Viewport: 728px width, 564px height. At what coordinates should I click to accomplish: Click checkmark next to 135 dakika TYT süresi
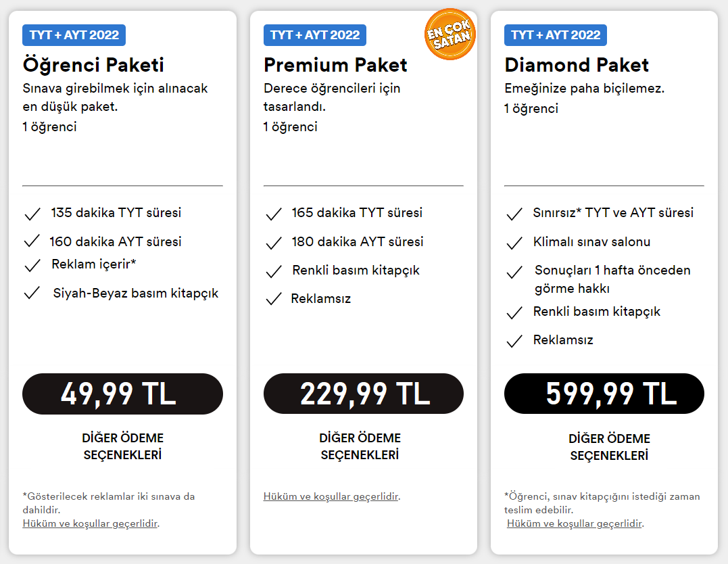click(x=32, y=214)
